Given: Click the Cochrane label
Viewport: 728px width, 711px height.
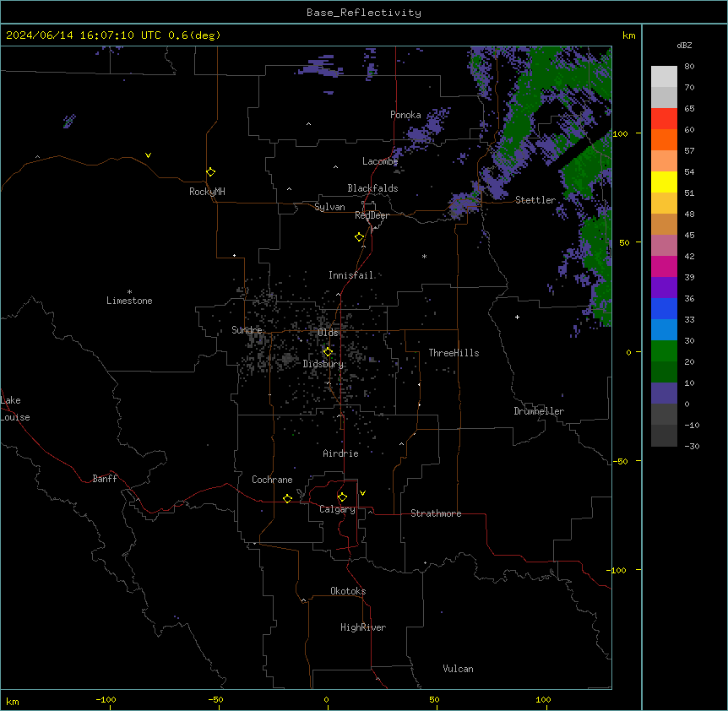Looking at the screenshot, I should (x=272, y=480).
